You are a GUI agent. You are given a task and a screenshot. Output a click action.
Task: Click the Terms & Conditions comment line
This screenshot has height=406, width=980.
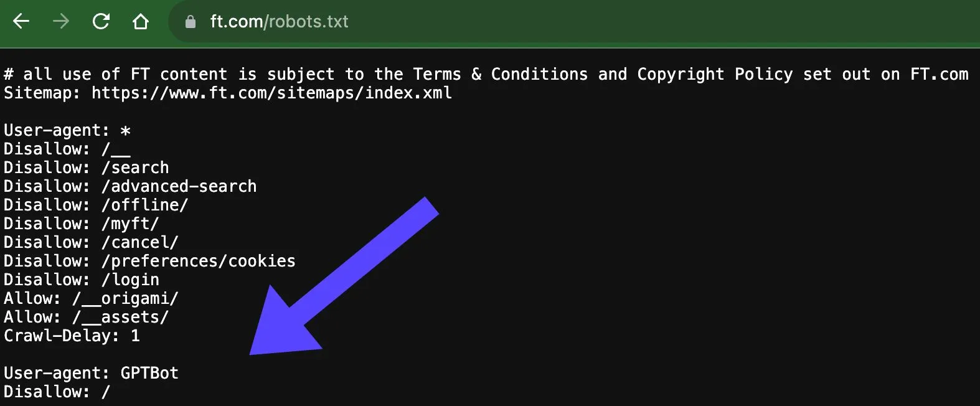coord(486,74)
